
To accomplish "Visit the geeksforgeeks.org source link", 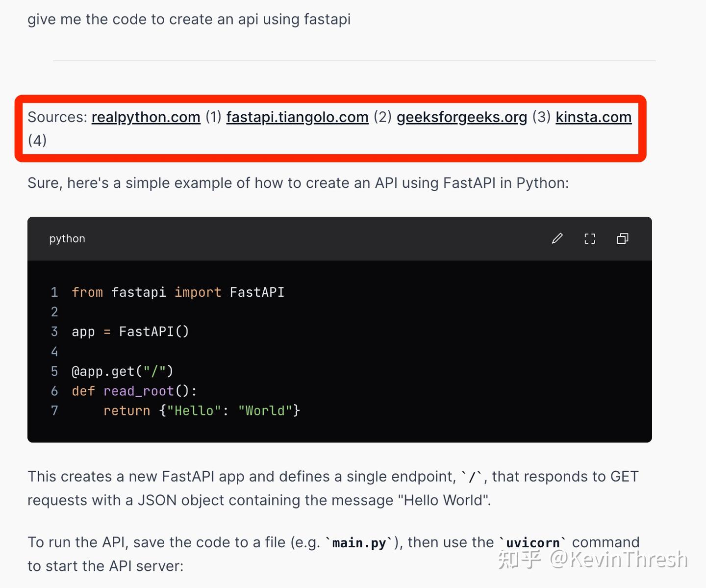I will pos(462,117).
